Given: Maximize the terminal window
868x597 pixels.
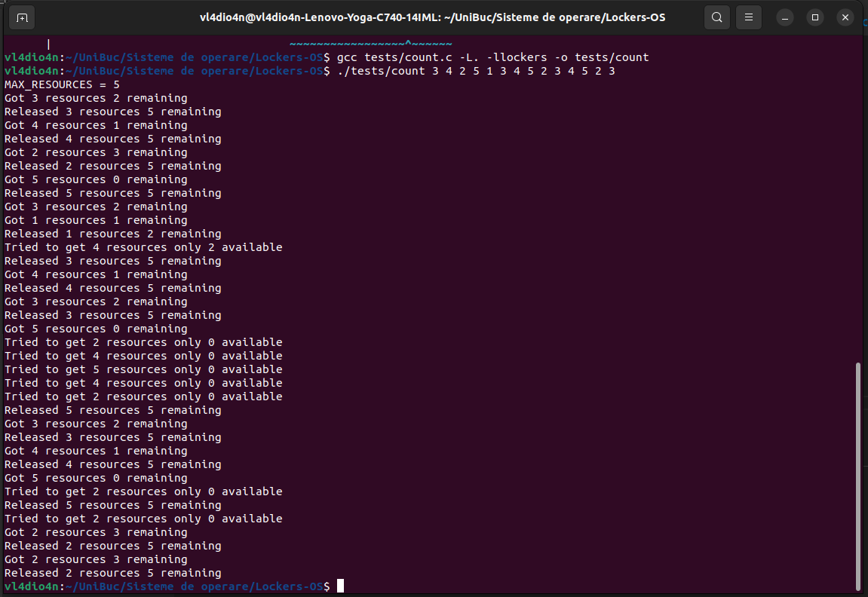Looking at the screenshot, I should [x=815, y=17].
